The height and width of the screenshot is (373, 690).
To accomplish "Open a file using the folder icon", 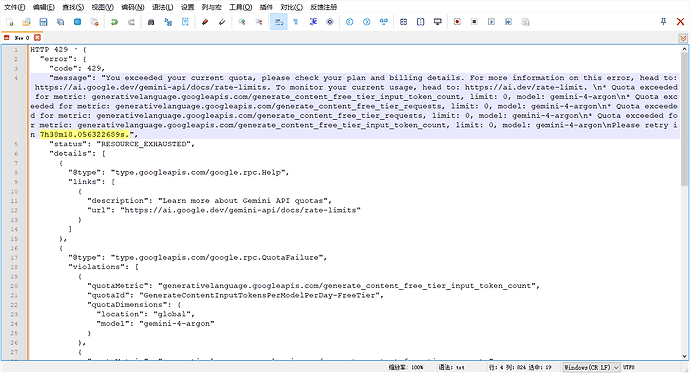I will coord(26,22).
